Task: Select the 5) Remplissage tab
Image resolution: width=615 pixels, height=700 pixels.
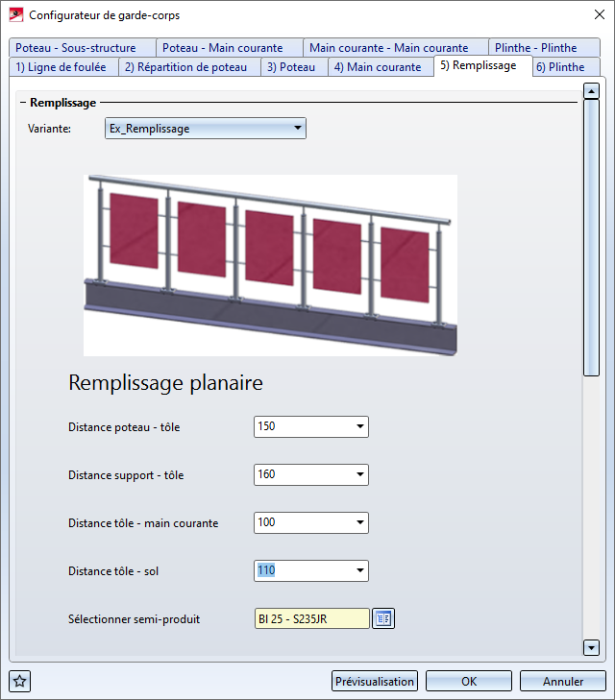Action: 482,65
